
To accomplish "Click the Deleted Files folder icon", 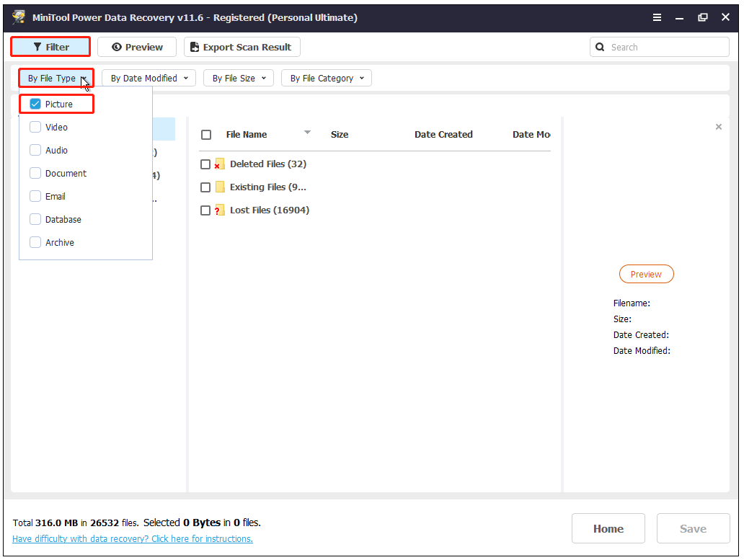I will pos(219,164).
